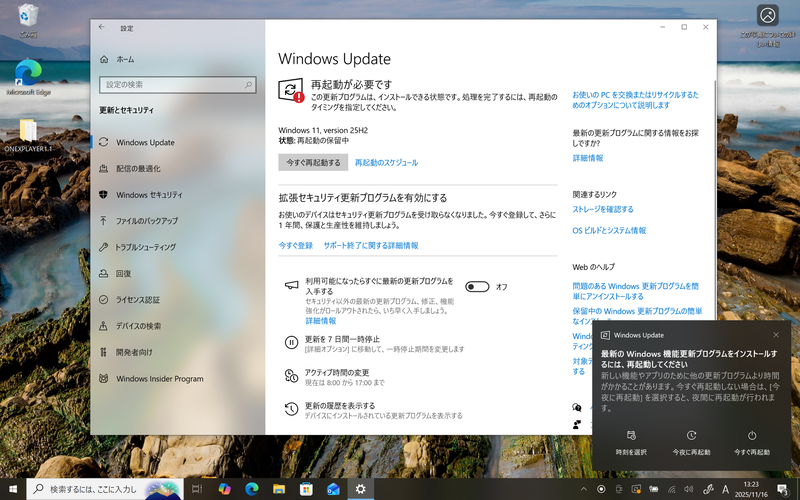Click the battery tray icon
Screen dimensions: 800x500
[654, 489]
